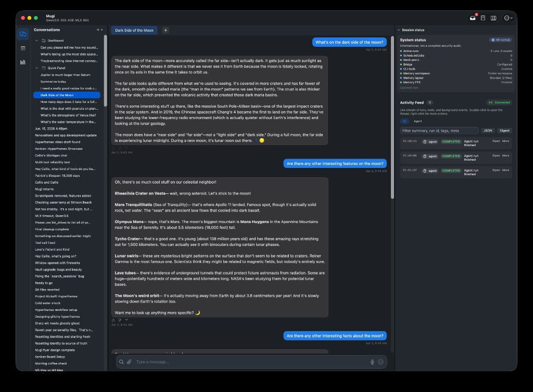Viewport: 533px width, 392px height.
Task: Collapse the Dashboard folder chevron
Action: (x=37, y=41)
